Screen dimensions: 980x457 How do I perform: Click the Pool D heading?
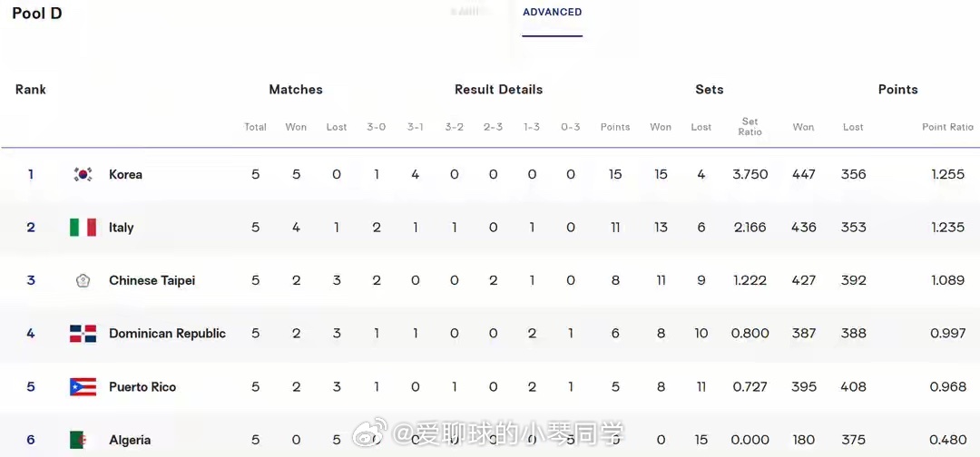click(37, 13)
